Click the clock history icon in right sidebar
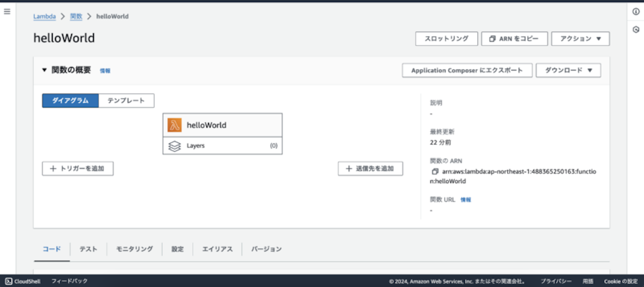The image size is (644, 287). (636, 30)
